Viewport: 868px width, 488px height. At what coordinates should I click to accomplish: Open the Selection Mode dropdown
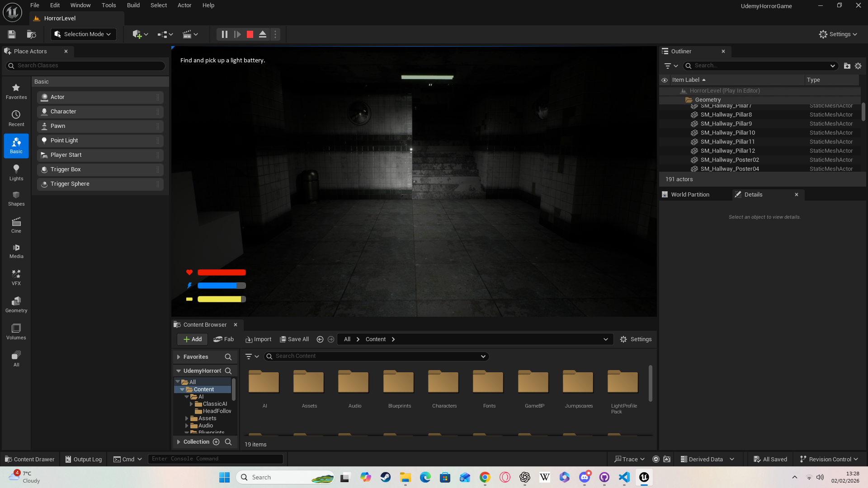click(83, 34)
